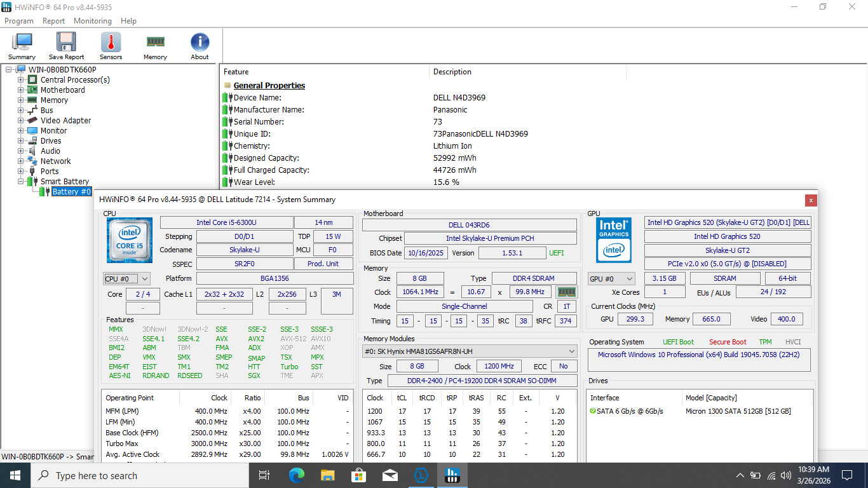Click the Intel Skylake-U Premium PCH chipset field

coord(491,238)
